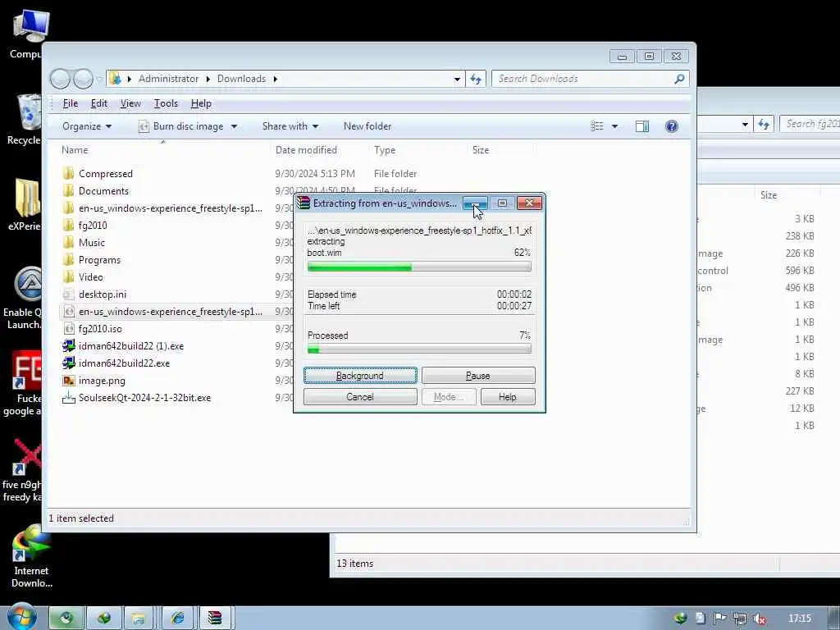The height and width of the screenshot is (630, 840).
Task: Open the Help menu in Explorer
Action: pyautogui.click(x=201, y=103)
